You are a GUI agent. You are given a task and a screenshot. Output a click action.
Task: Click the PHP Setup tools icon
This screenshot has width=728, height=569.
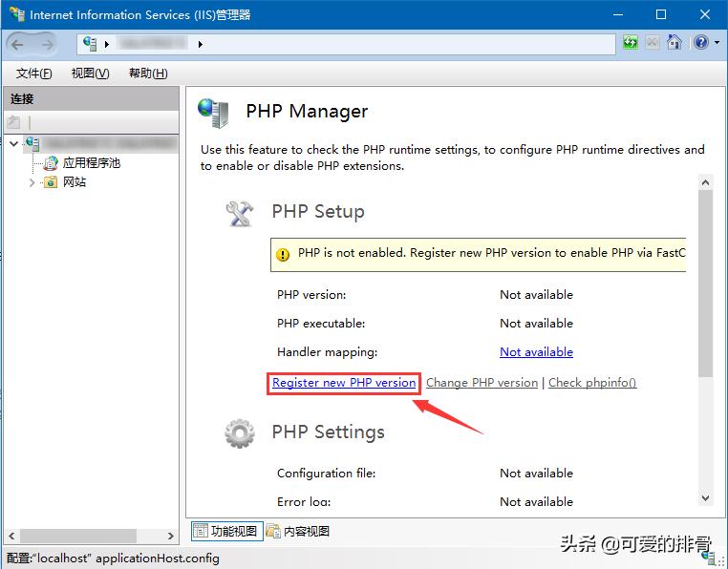pos(240,213)
